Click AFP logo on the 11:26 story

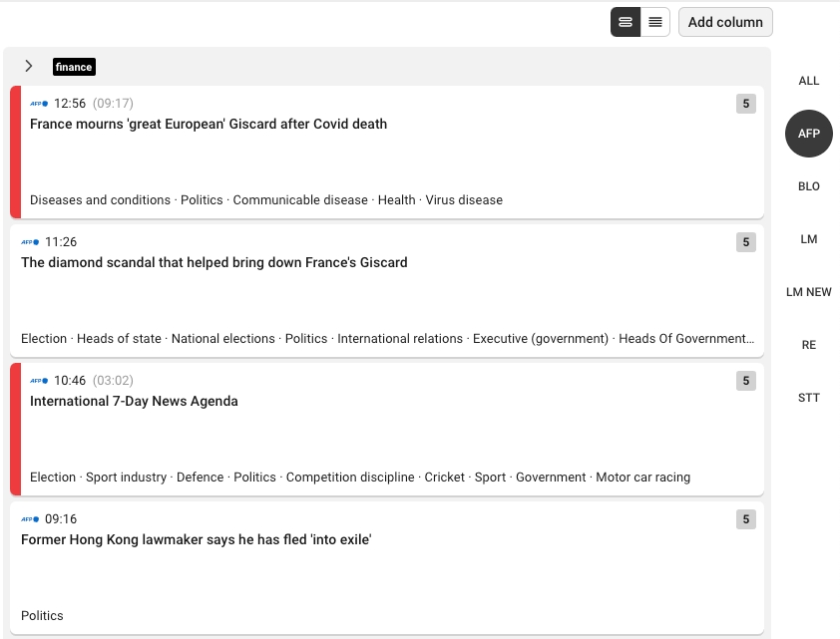30,242
